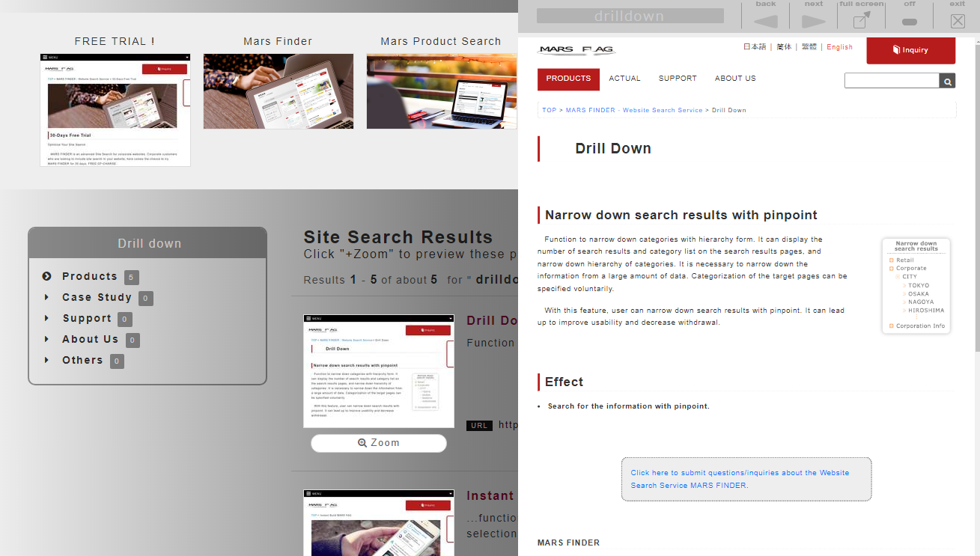Click the site search input box
980x556 pixels.
tap(892, 81)
